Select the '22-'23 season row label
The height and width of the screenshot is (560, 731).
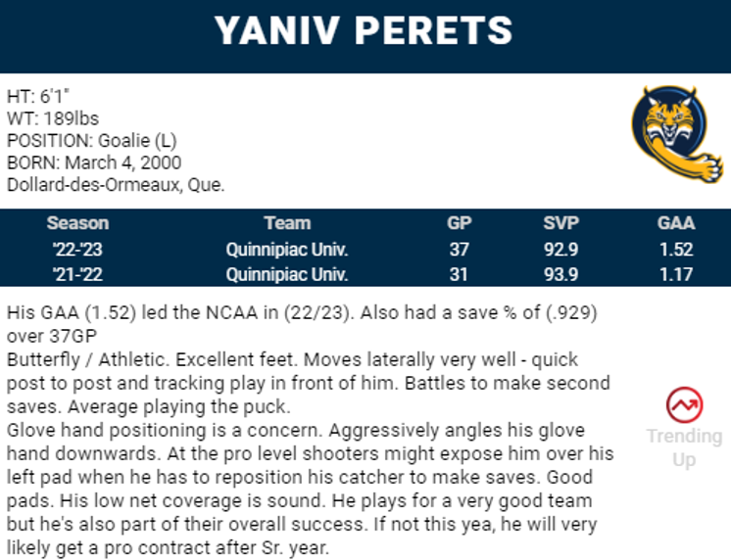(x=77, y=249)
